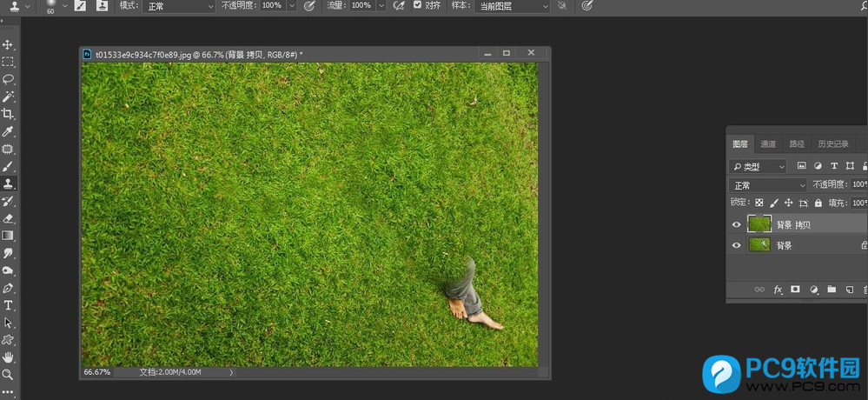
Task: Select the Eyedropper tool
Action: 8,131
